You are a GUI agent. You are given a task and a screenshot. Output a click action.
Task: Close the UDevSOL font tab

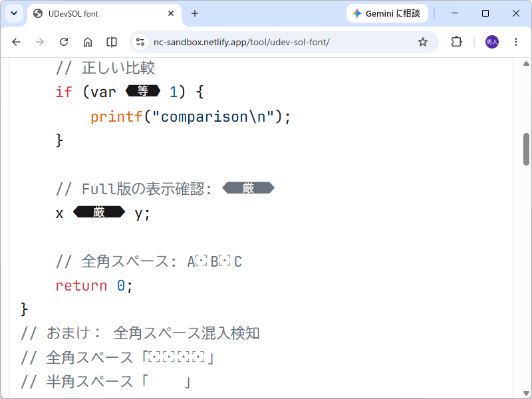tap(171, 13)
